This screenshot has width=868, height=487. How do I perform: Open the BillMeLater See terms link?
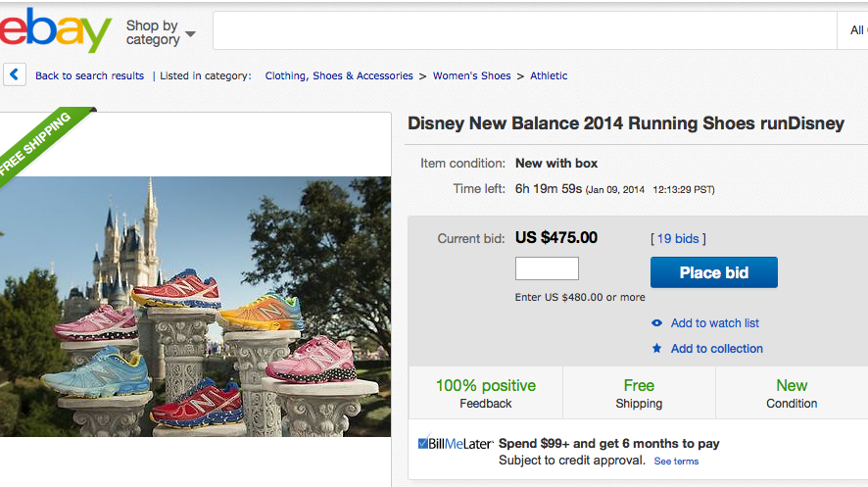click(x=676, y=461)
